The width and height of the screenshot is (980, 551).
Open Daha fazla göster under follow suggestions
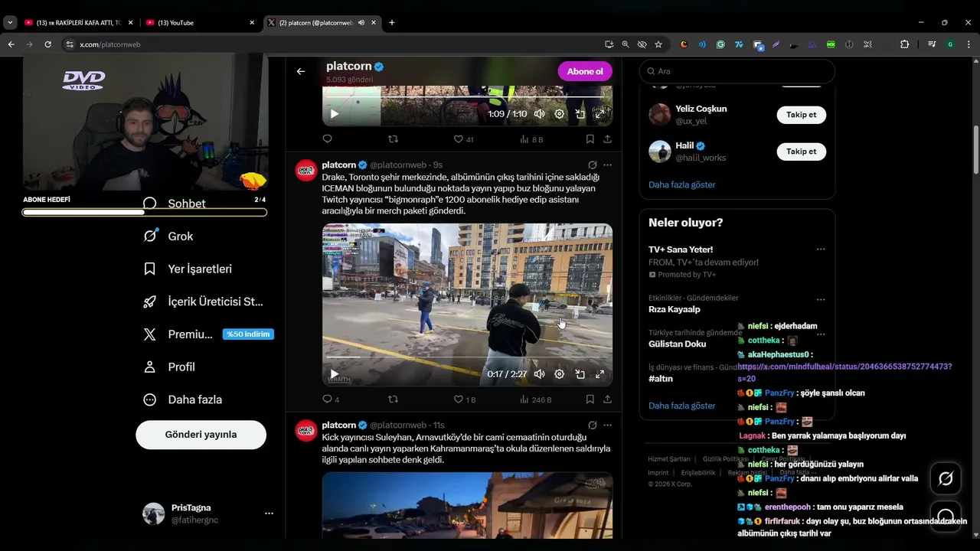[682, 184]
